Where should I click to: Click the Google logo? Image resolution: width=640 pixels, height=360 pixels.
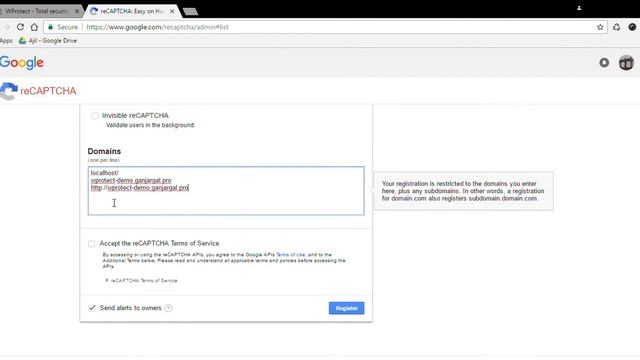22,63
